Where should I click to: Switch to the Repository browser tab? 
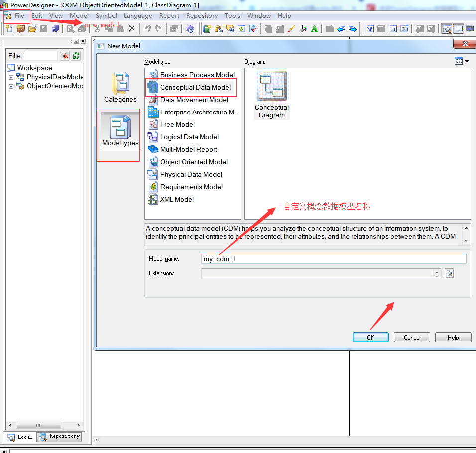[x=60, y=436]
